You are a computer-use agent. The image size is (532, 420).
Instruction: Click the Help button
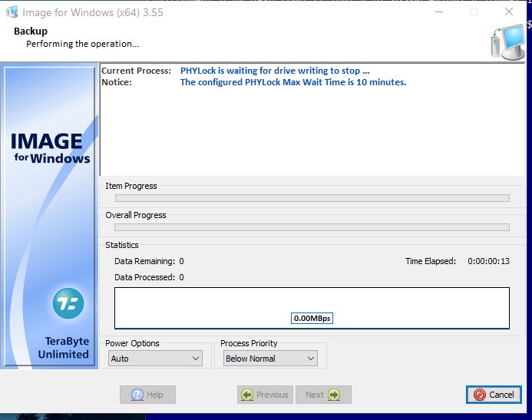tap(147, 395)
